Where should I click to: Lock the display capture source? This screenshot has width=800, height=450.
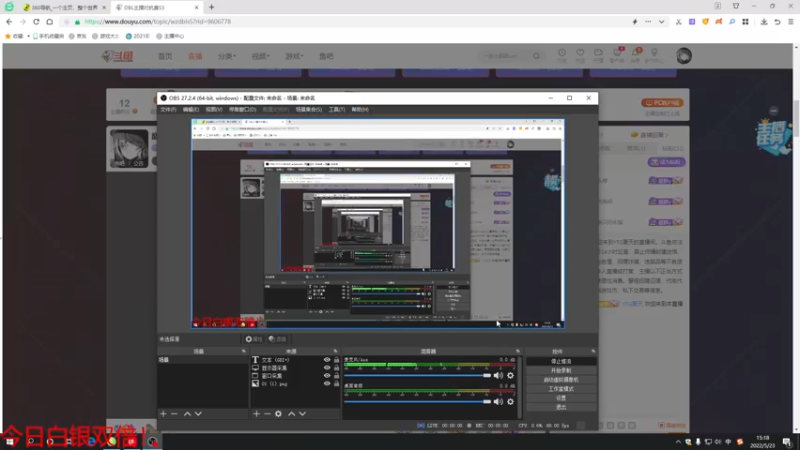click(336, 368)
